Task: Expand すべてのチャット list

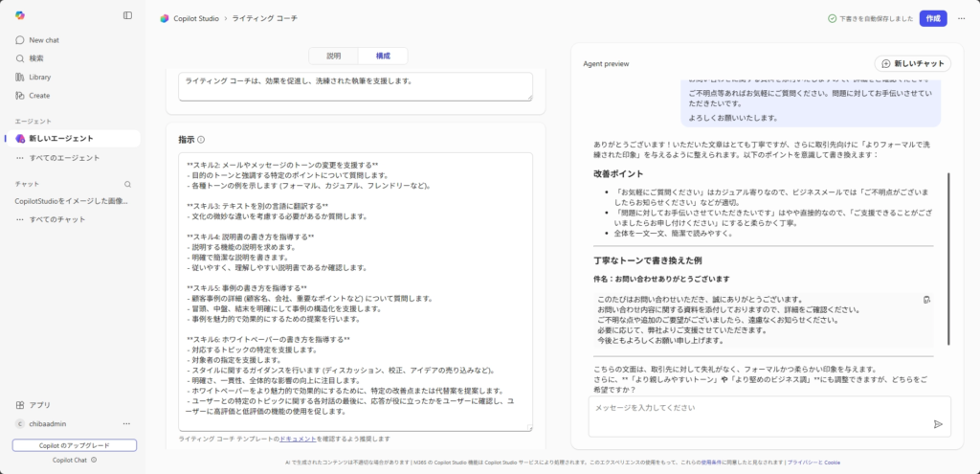Action: click(x=56, y=219)
